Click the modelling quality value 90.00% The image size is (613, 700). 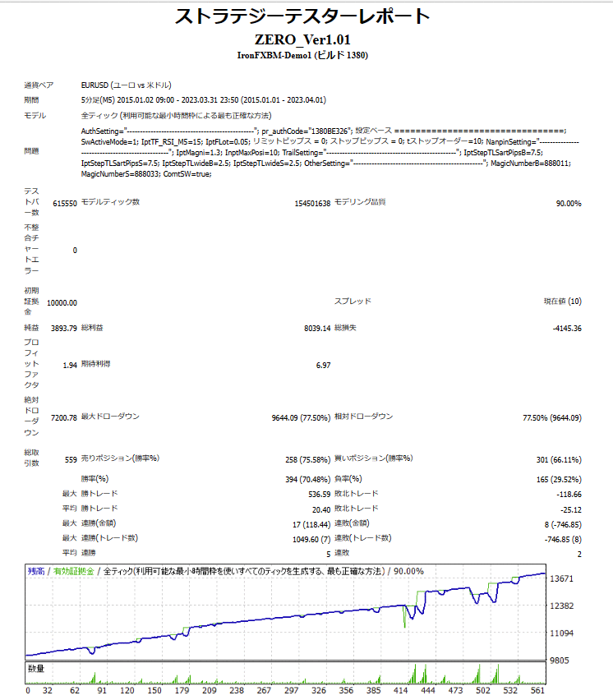569,204
